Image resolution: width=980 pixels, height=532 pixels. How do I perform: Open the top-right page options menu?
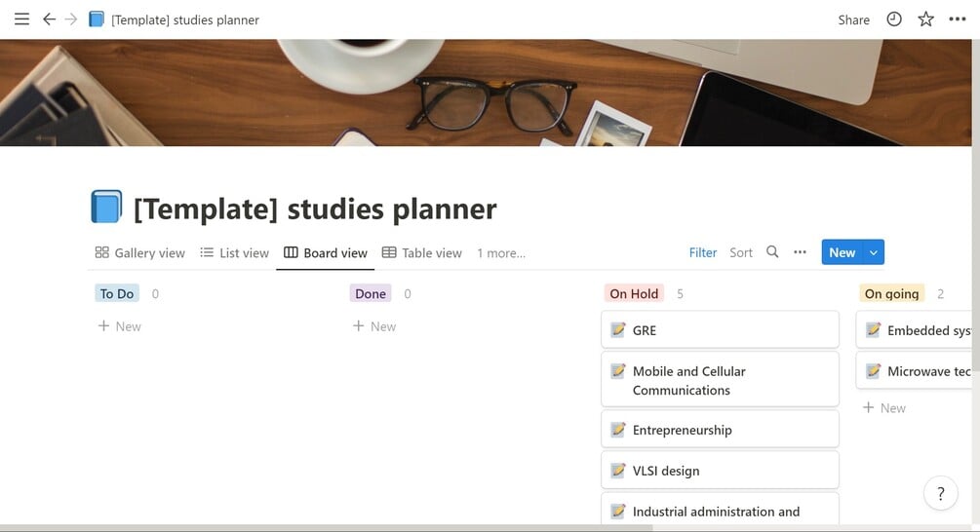tap(957, 19)
